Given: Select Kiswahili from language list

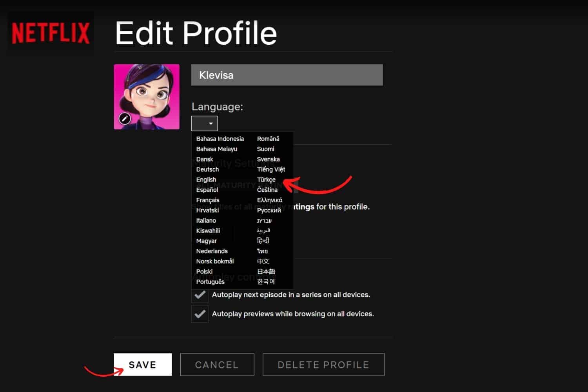Looking at the screenshot, I should tap(208, 230).
